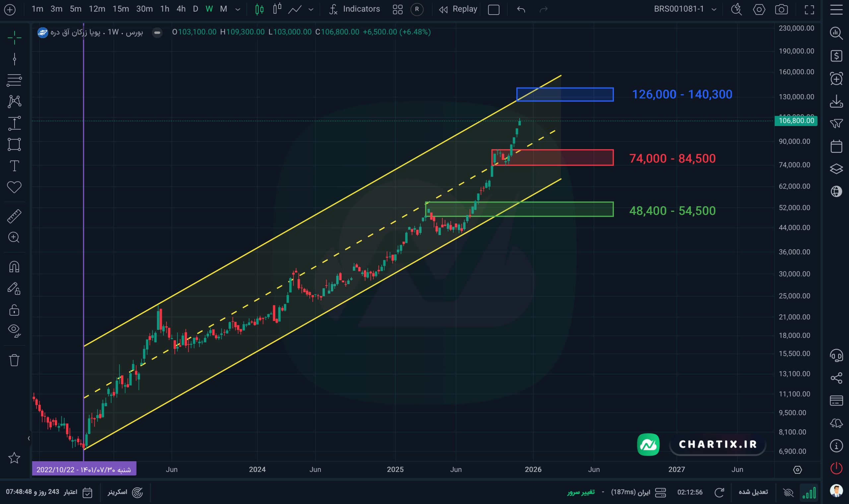Click the blue 126,000 - 140,300 zone rectangle
849x504 pixels.
point(577,94)
